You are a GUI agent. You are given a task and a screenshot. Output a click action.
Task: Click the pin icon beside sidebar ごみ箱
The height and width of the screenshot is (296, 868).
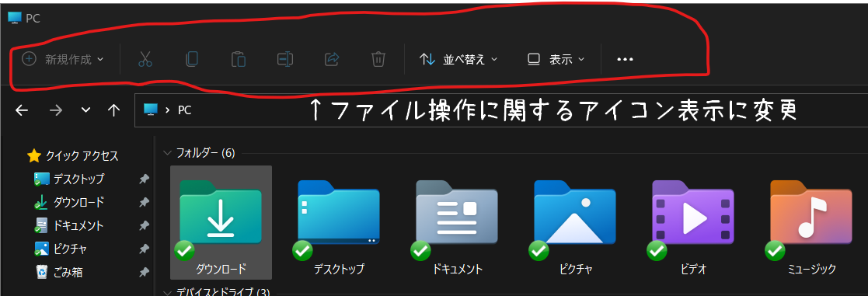[144, 272]
